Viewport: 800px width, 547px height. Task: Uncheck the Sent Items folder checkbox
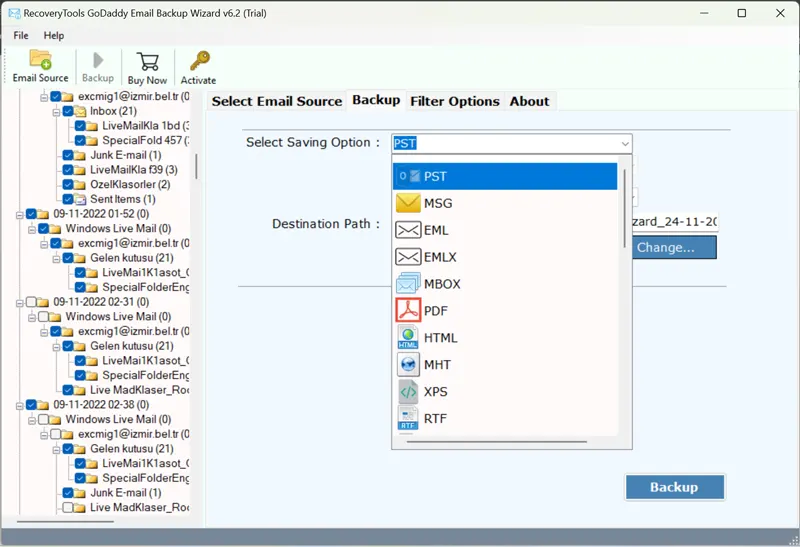(x=67, y=200)
